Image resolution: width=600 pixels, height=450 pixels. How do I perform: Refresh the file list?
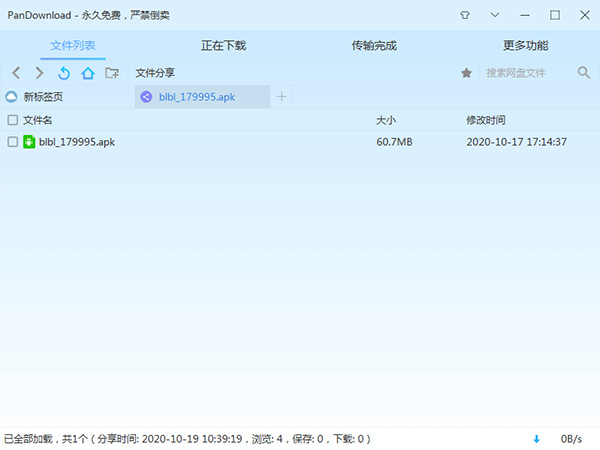(64, 73)
